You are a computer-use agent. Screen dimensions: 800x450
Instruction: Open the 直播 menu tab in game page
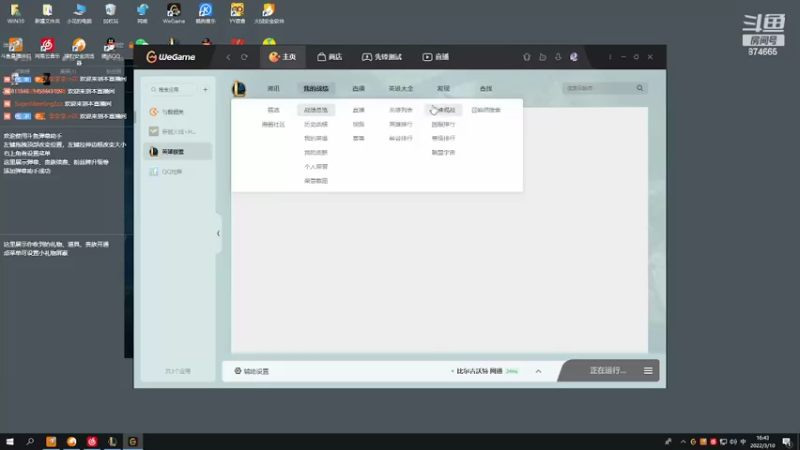(x=359, y=88)
